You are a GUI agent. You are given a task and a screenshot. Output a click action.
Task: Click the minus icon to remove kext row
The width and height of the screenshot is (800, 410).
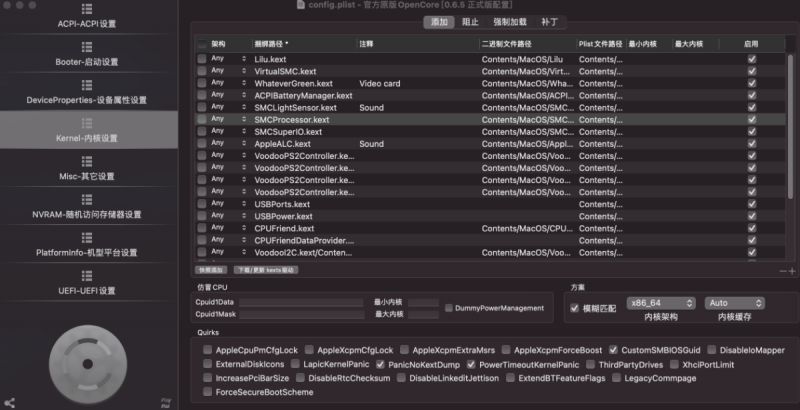tap(783, 271)
